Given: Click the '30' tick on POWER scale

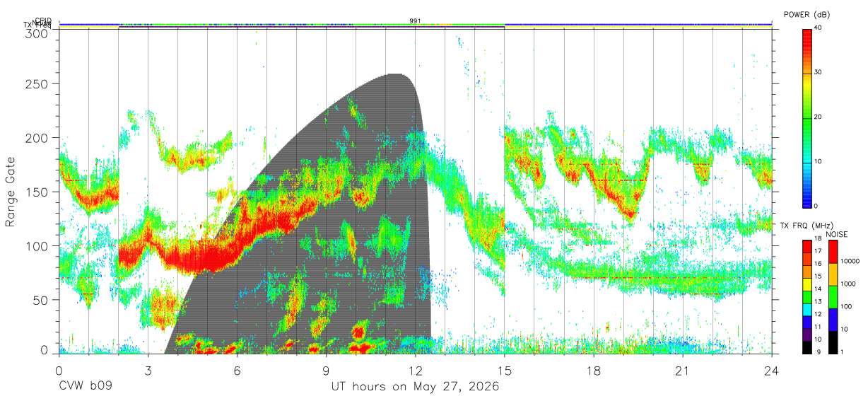Looking at the screenshot, I should [819, 72].
